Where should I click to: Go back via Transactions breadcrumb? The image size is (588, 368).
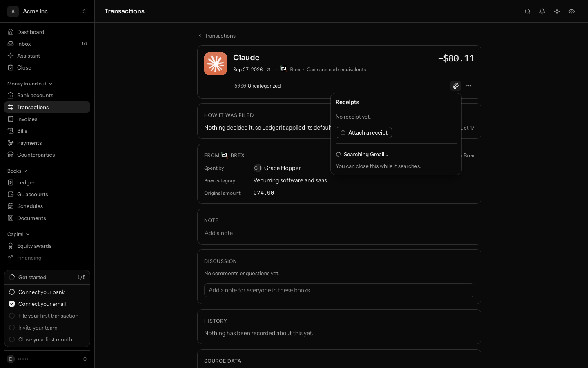click(217, 36)
